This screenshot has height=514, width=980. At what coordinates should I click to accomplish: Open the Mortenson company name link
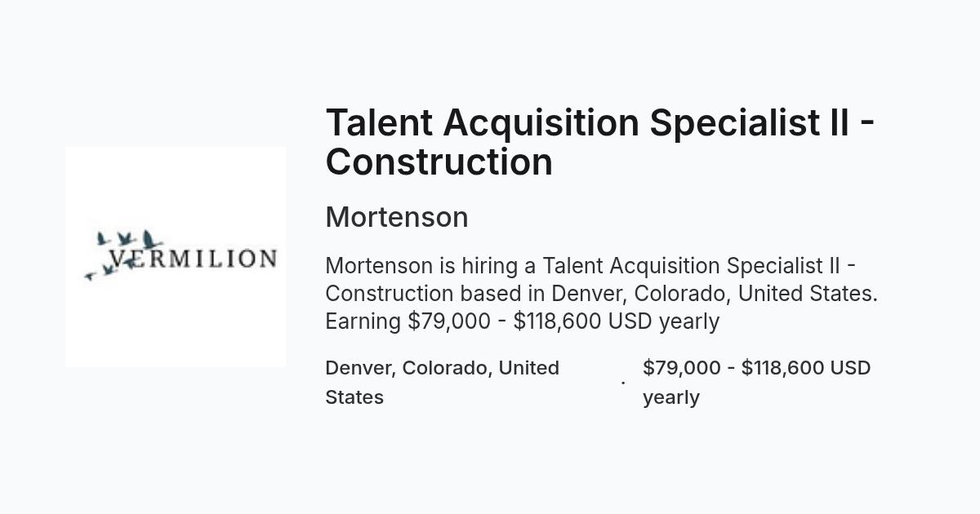pos(397,217)
